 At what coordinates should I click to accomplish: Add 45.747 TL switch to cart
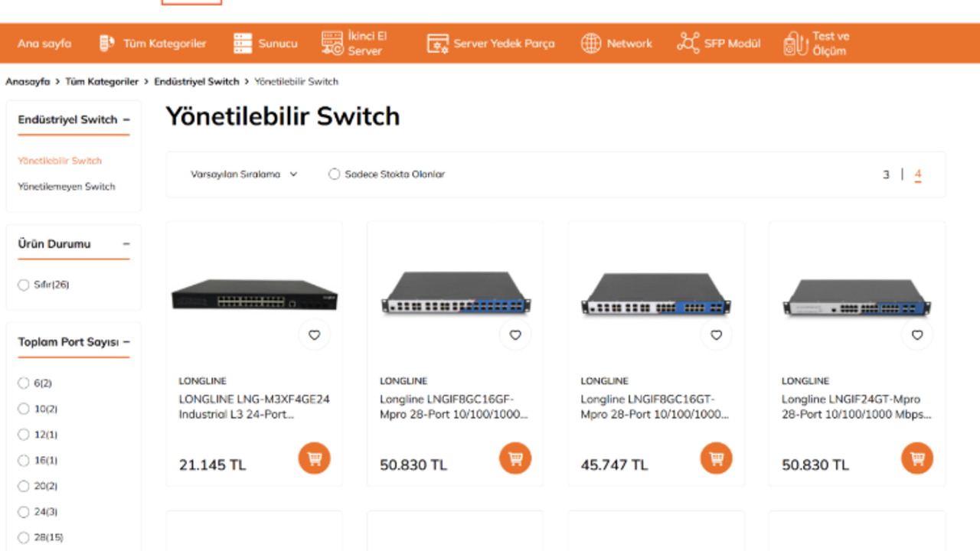(716, 458)
